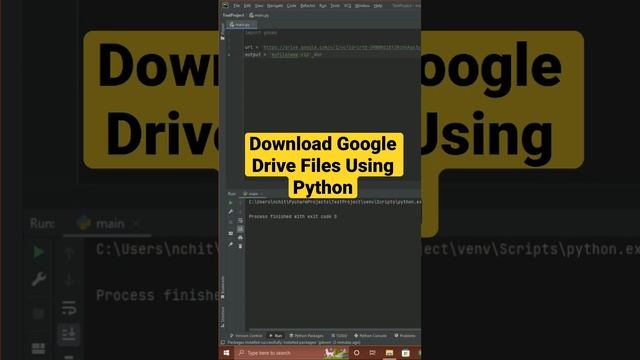
Task: Open the Navigate menu
Action: coord(275,6)
